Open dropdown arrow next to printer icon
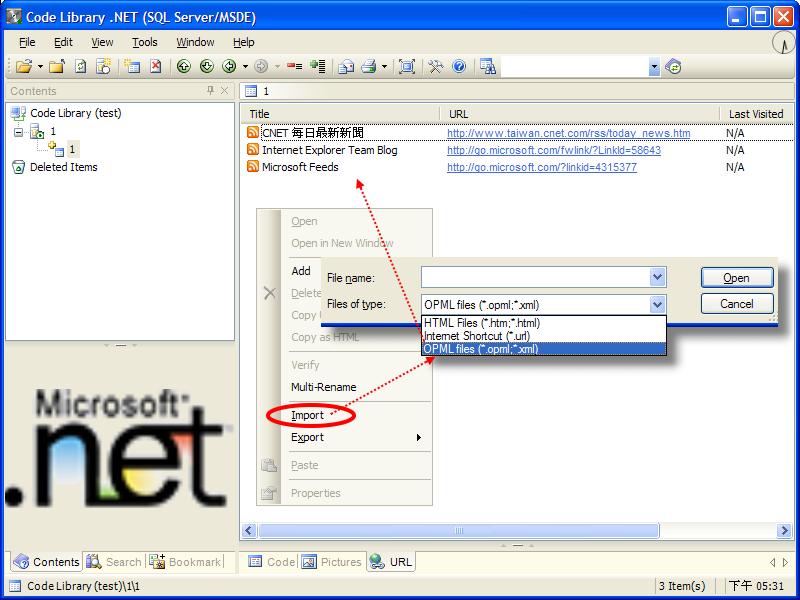Image resolution: width=800 pixels, height=600 pixels. pos(384,67)
